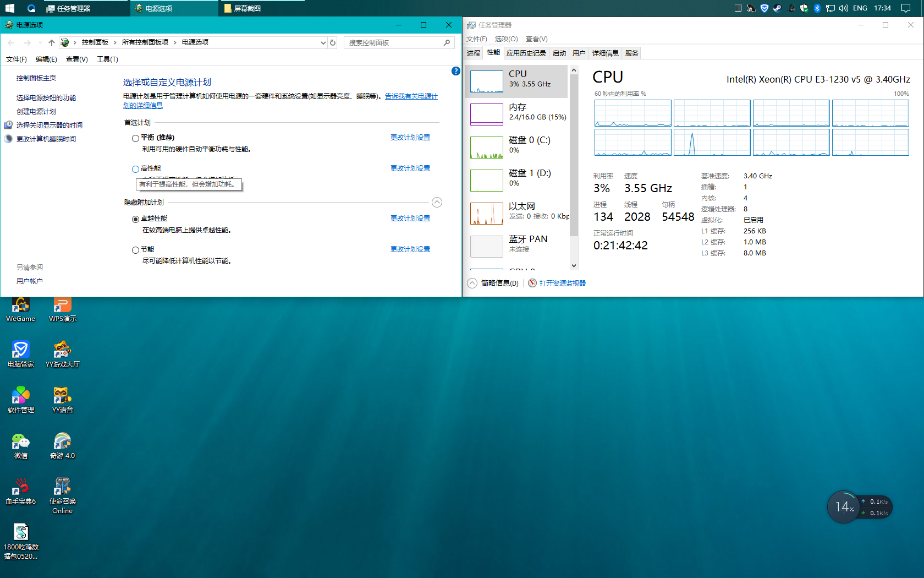Change plan settings for 卓越性能
This screenshot has width=924, height=578.
click(410, 219)
